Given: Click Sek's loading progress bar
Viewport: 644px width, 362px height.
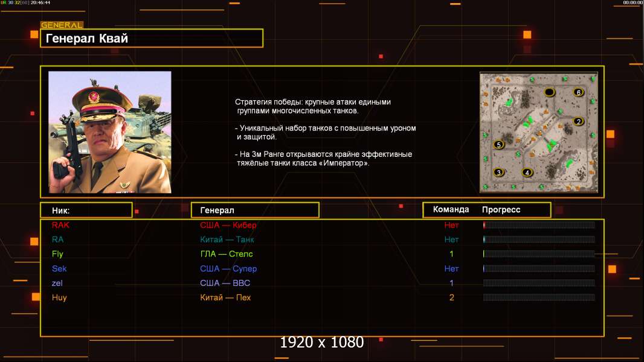Looking at the screenshot, I should 539,268.
